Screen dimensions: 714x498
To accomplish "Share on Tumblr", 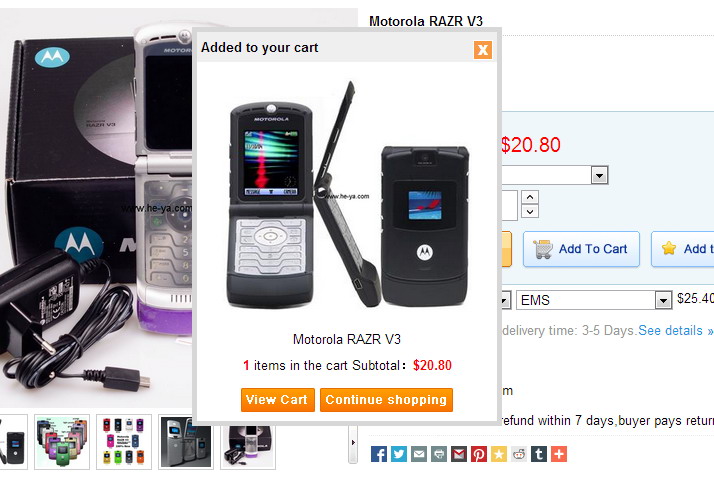I will [539, 454].
